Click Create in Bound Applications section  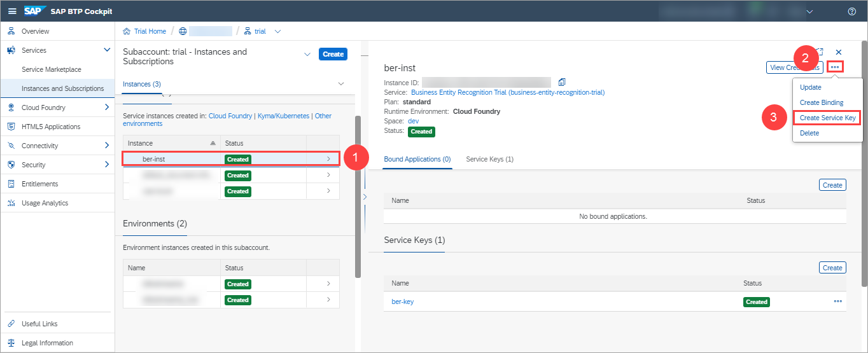click(x=832, y=185)
